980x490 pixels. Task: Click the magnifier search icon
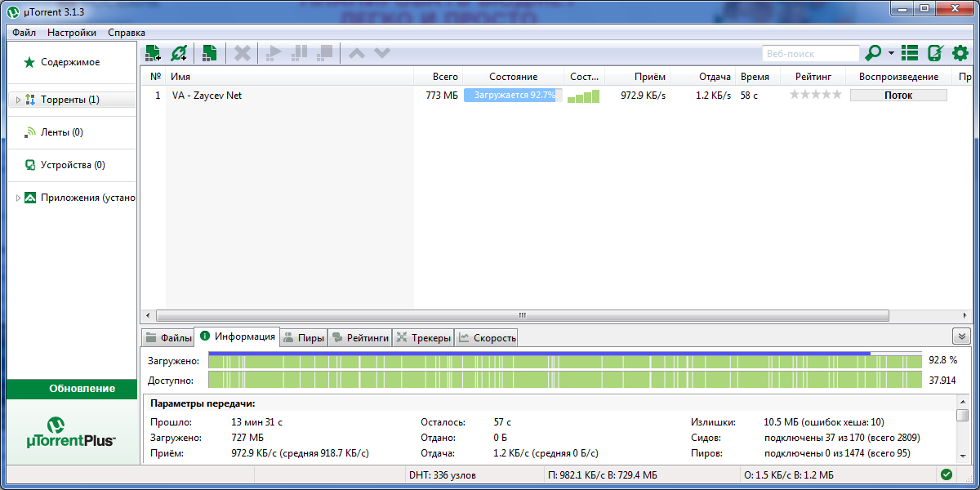point(874,53)
